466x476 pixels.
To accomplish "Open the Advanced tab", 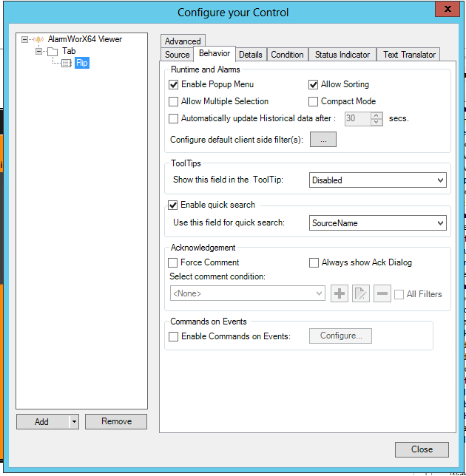I will pos(183,41).
